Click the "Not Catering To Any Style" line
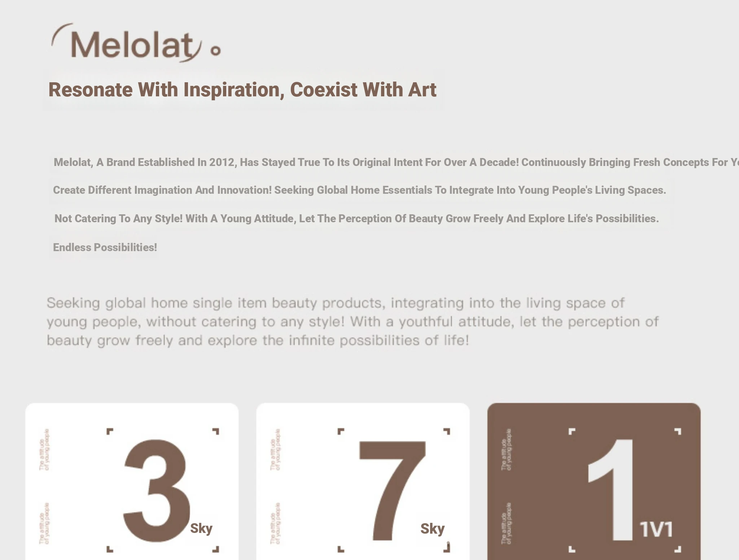This screenshot has width=739, height=560. [x=357, y=219]
